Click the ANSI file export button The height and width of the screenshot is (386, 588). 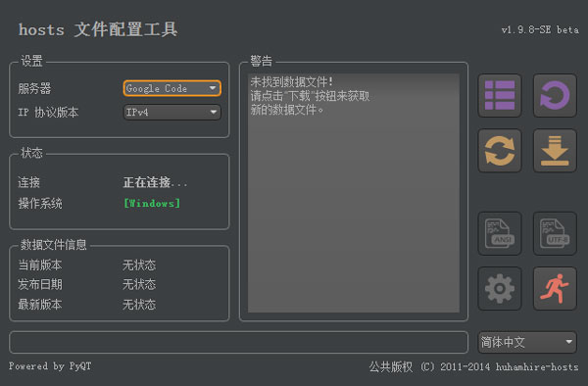pos(500,233)
